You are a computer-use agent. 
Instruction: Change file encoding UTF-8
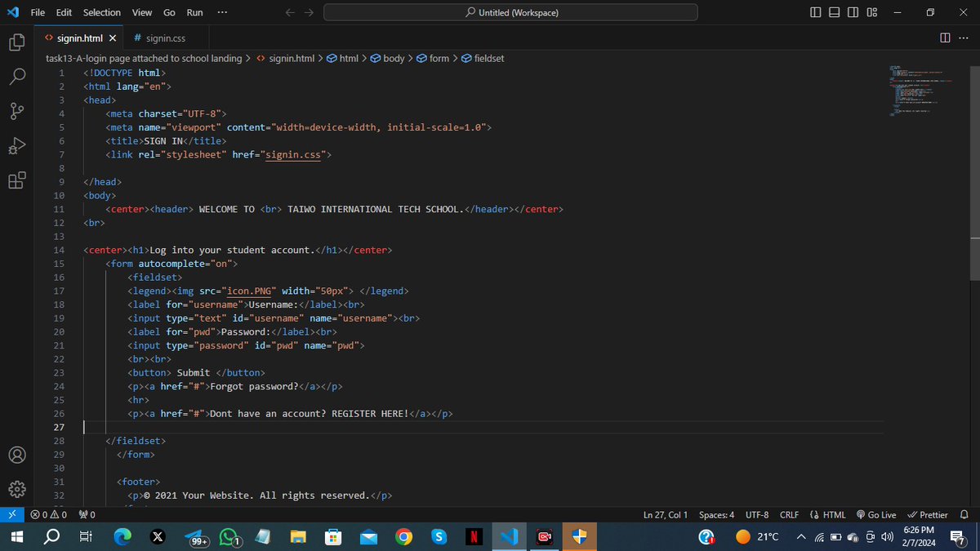click(757, 515)
